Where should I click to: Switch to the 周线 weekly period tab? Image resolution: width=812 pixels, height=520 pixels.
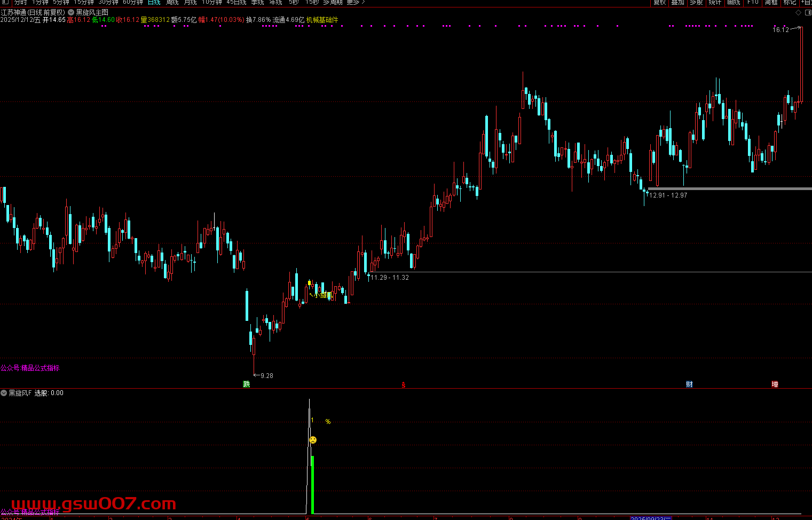(172, 2)
